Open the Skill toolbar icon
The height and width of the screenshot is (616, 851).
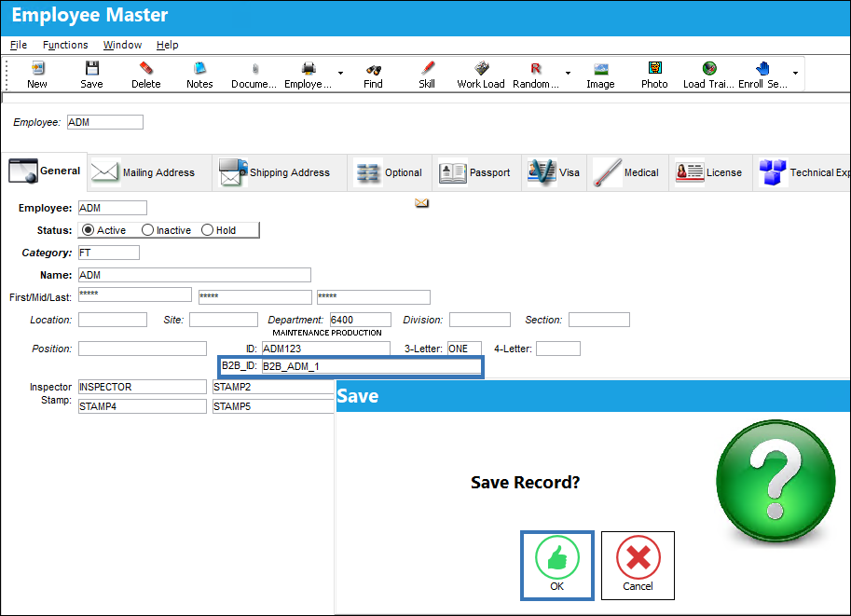click(x=427, y=68)
